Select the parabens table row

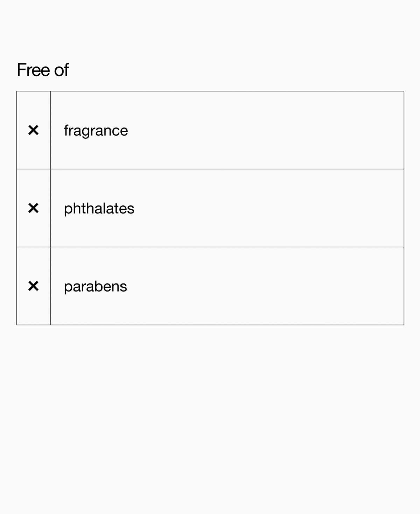pyautogui.click(x=210, y=286)
